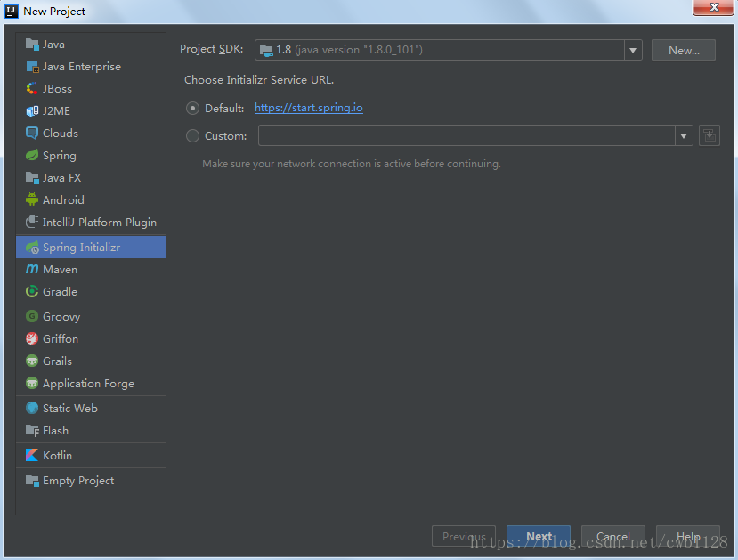Choose Griffon project type
Image resolution: width=738 pixels, height=560 pixels.
(91, 338)
